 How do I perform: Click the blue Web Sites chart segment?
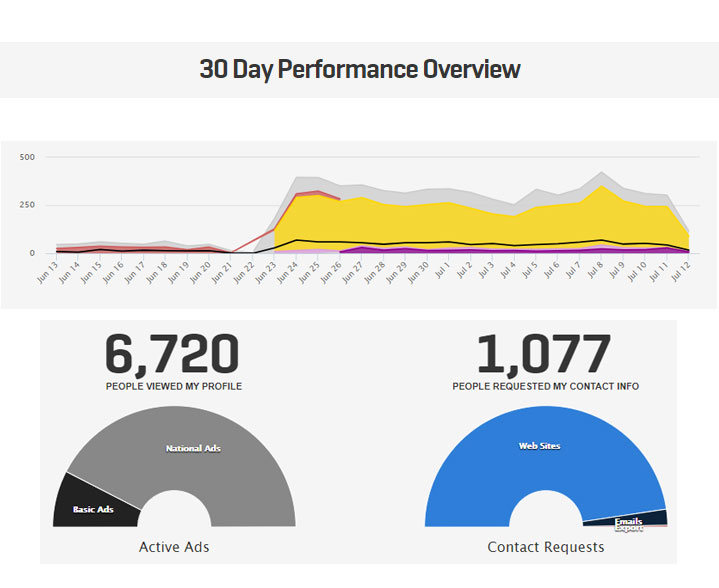540,445
